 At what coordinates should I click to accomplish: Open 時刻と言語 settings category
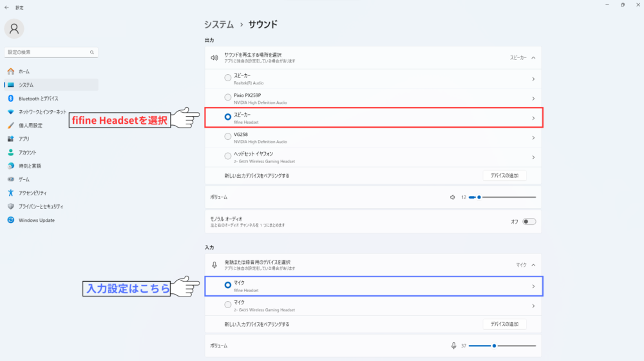pyautogui.click(x=51, y=166)
